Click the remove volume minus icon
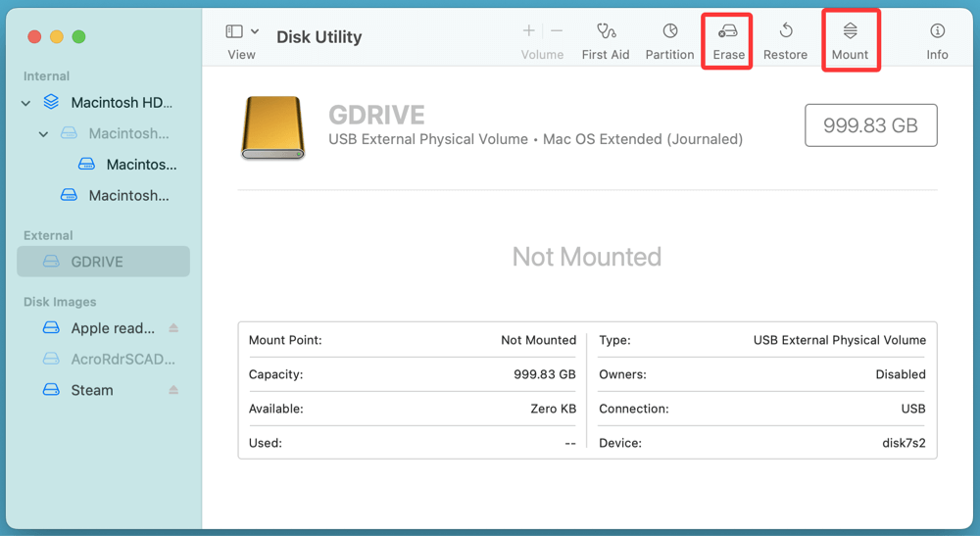980x536 pixels. point(557,30)
